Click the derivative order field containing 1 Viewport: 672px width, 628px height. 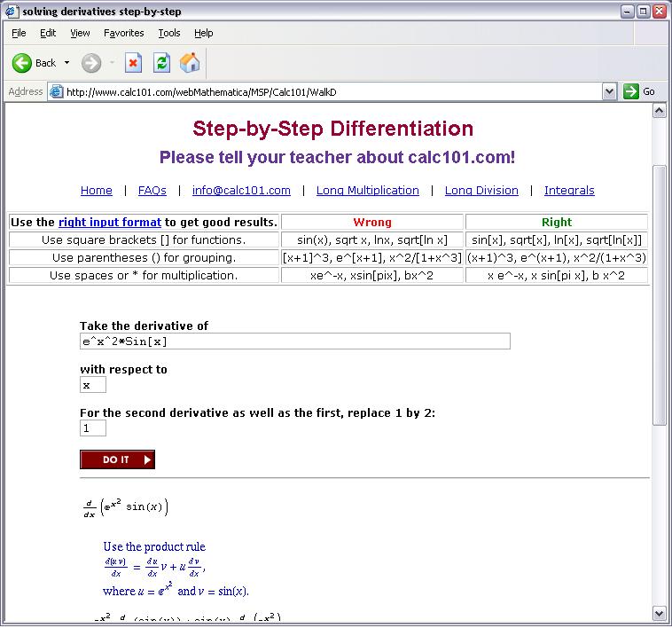point(93,428)
